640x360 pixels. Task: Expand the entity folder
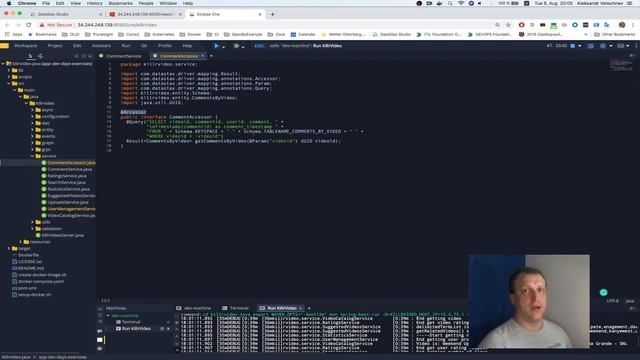pyautogui.click(x=32, y=129)
